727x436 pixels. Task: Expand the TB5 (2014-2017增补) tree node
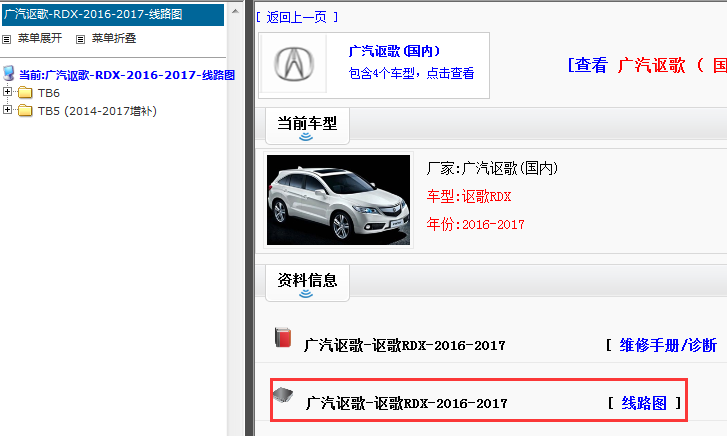pyautogui.click(x=7, y=110)
